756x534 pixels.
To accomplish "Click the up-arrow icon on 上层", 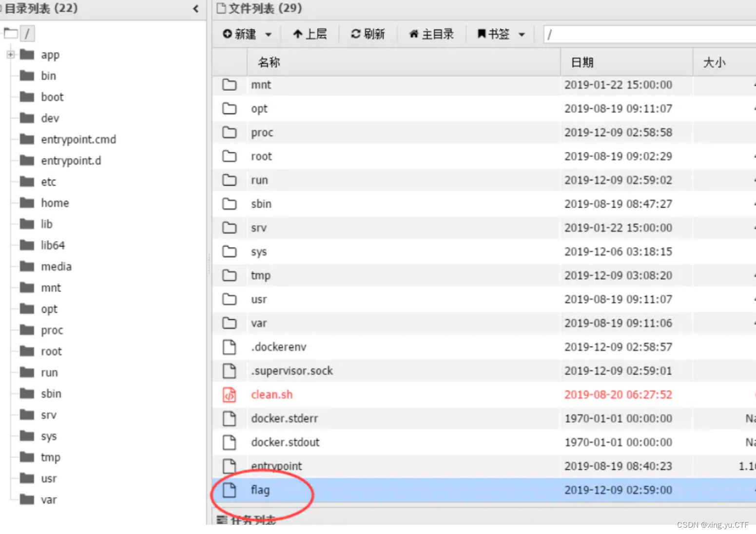I will pos(298,34).
